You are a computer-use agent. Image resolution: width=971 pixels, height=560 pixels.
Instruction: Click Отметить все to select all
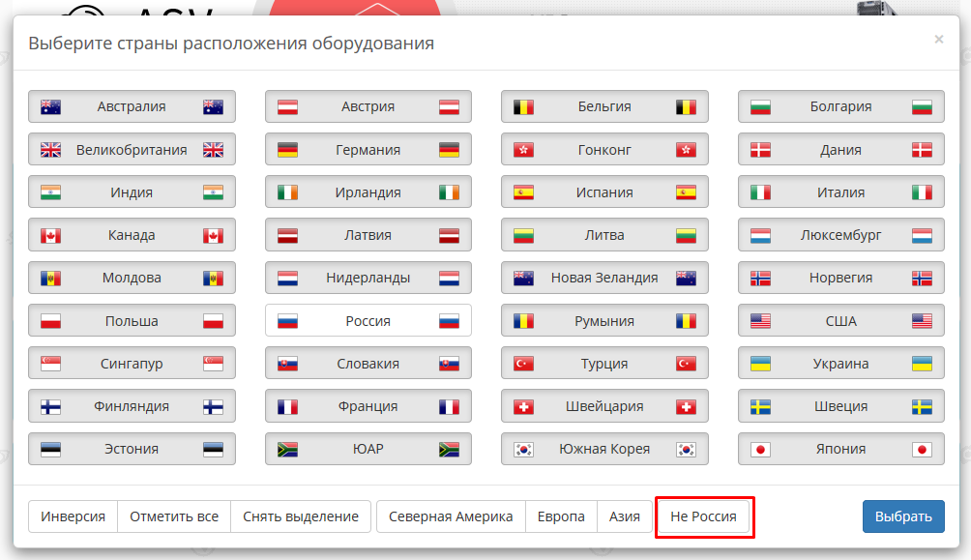click(x=174, y=516)
